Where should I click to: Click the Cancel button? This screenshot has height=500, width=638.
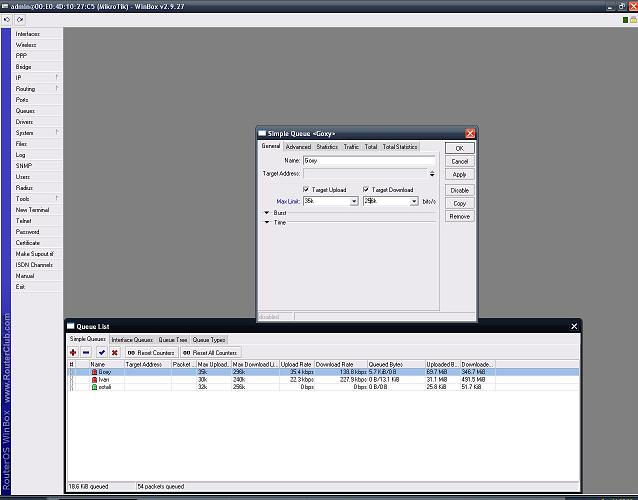click(x=459, y=162)
